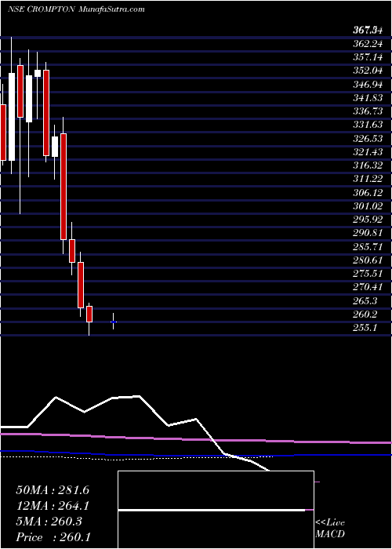Click the 290.81 axis label
Viewport: 392px width, 549px height.
(x=367, y=233)
